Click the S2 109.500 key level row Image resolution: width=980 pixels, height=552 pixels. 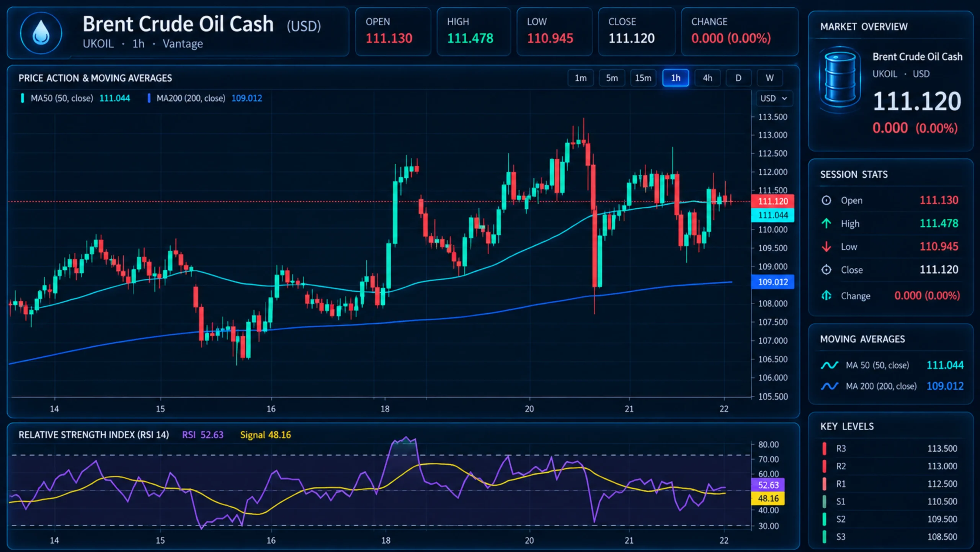890,519
